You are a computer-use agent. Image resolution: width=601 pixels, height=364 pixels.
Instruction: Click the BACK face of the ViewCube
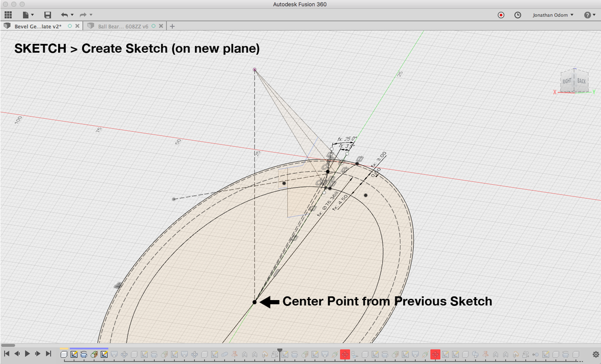point(581,81)
